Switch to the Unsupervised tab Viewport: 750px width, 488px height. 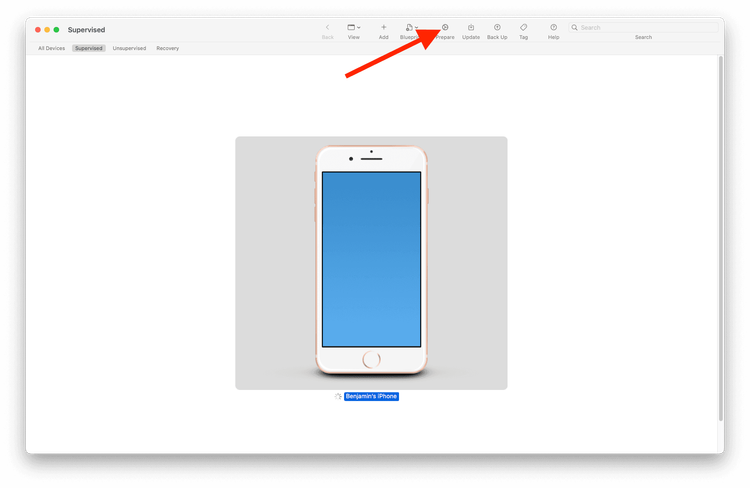point(130,48)
